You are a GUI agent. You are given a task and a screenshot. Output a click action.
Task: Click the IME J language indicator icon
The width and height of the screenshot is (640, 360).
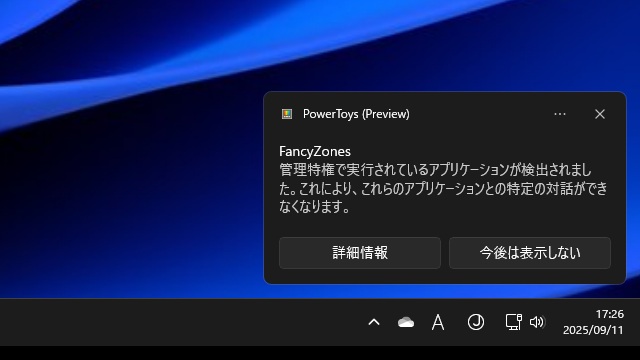click(x=476, y=322)
